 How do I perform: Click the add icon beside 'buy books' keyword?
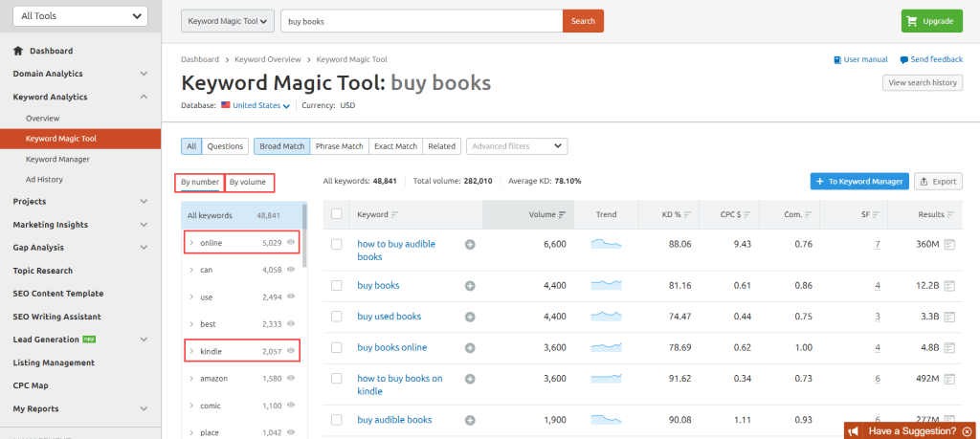469,286
